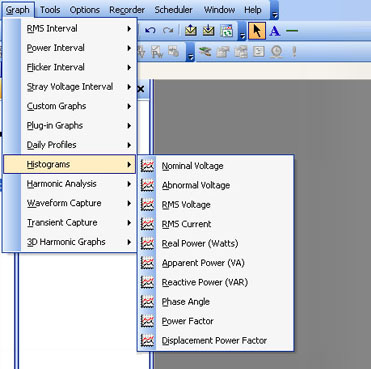Open the Options menu
Screen dimensions: 371x369
point(85,10)
